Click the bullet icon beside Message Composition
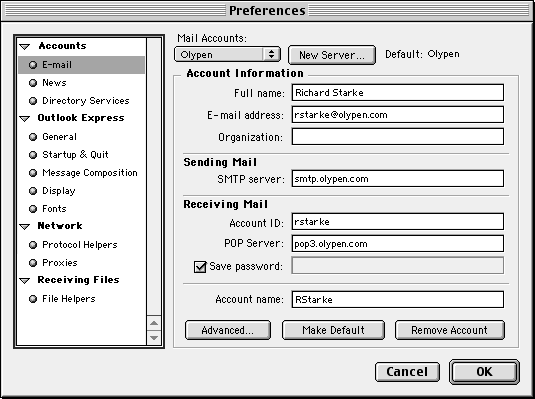This screenshot has width=535, height=399. [33, 173]
